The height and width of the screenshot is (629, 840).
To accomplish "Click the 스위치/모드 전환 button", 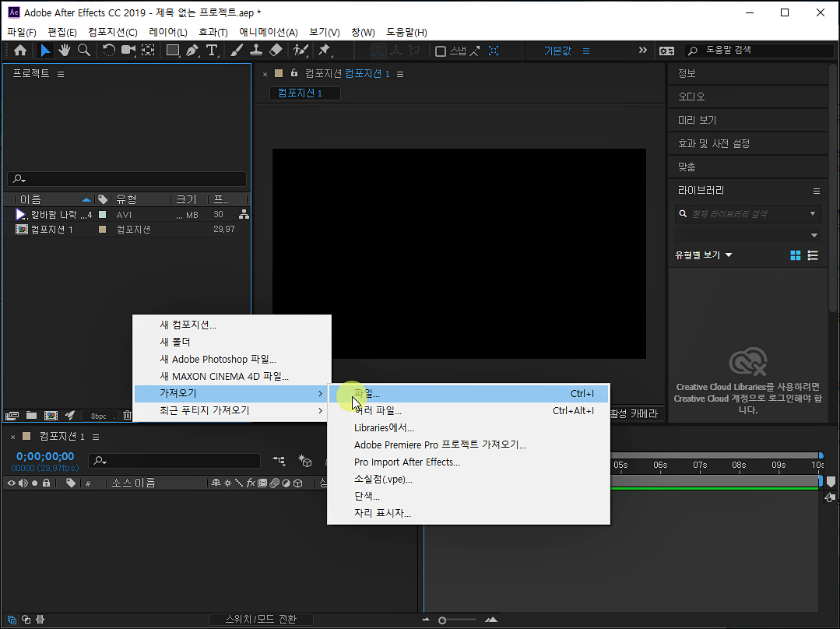I will click(261, 620).
